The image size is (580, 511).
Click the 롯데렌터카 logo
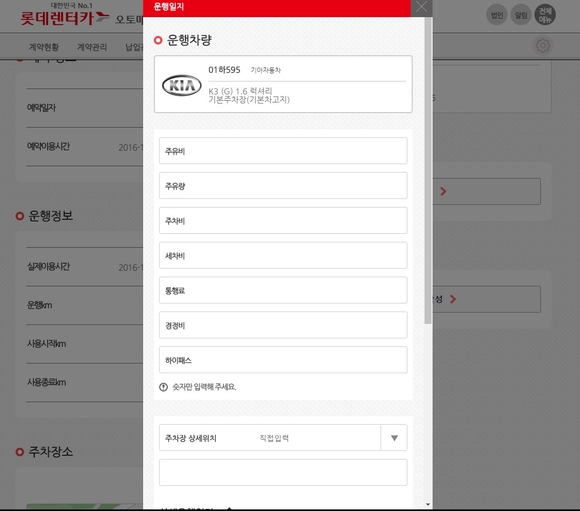[x=64, y=16]
